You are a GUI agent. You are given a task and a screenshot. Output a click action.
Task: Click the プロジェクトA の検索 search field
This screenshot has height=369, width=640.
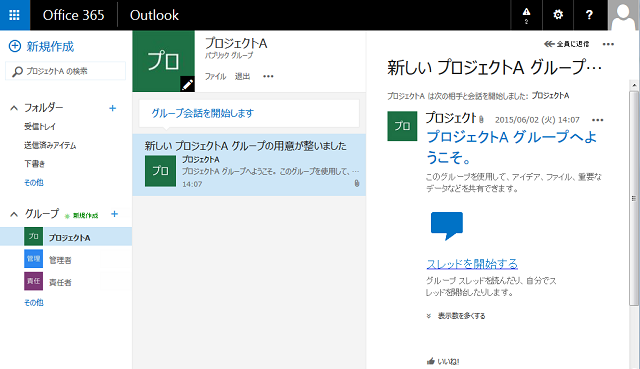[65, 71]
